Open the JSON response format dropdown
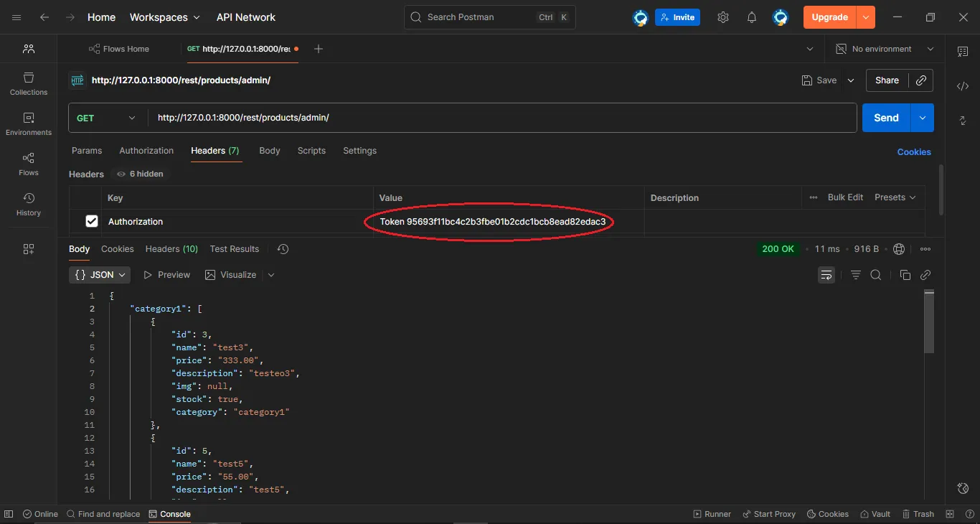 point(99,275)
